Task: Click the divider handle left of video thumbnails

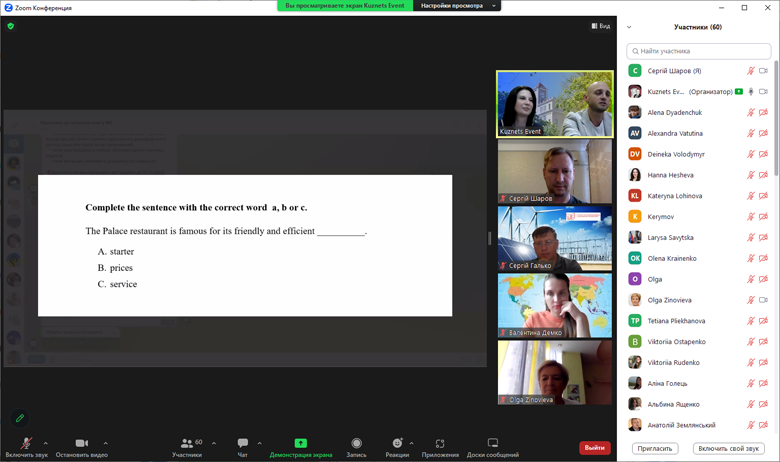Action: point(490,238)
